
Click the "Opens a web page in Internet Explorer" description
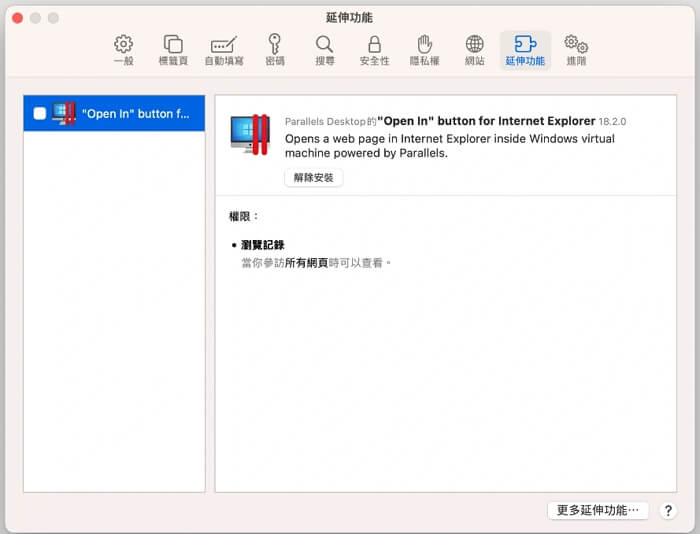pos(450,146)
